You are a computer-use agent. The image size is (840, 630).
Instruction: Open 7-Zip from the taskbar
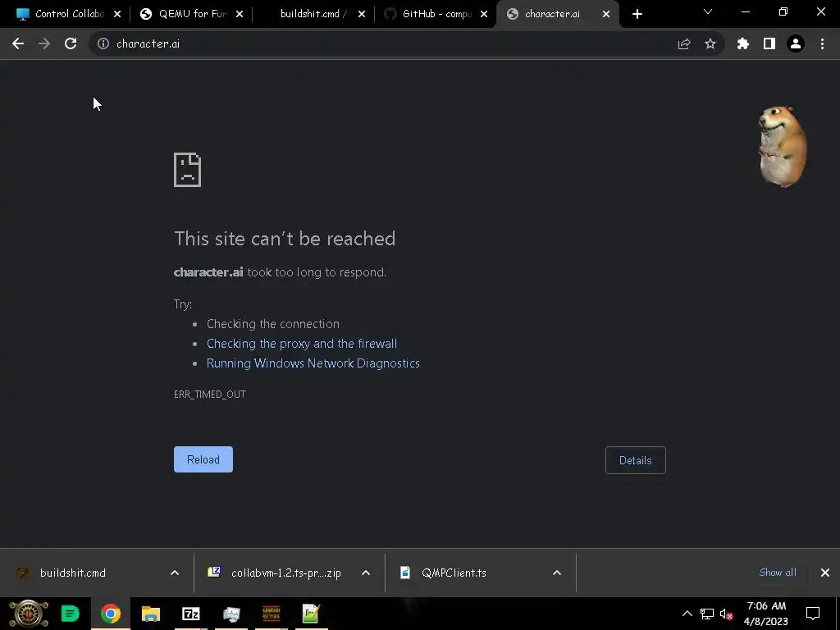pyautogui.click(x=190, y=614)
